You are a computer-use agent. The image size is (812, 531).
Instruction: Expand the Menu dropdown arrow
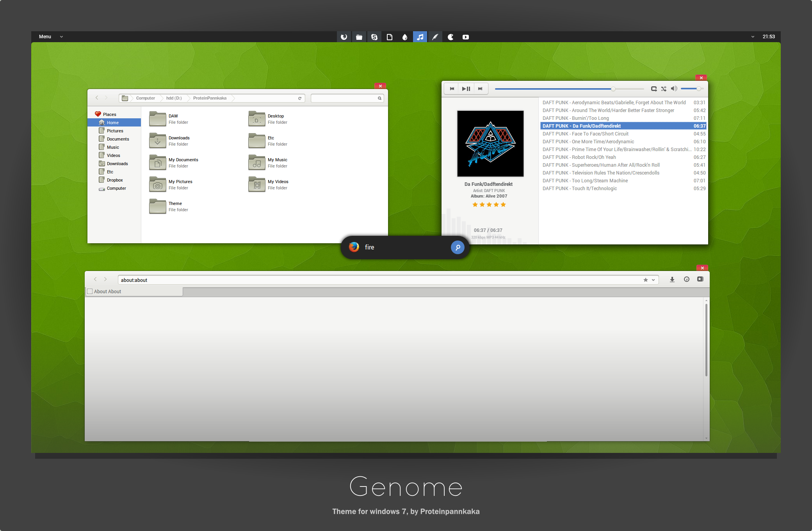61,37
